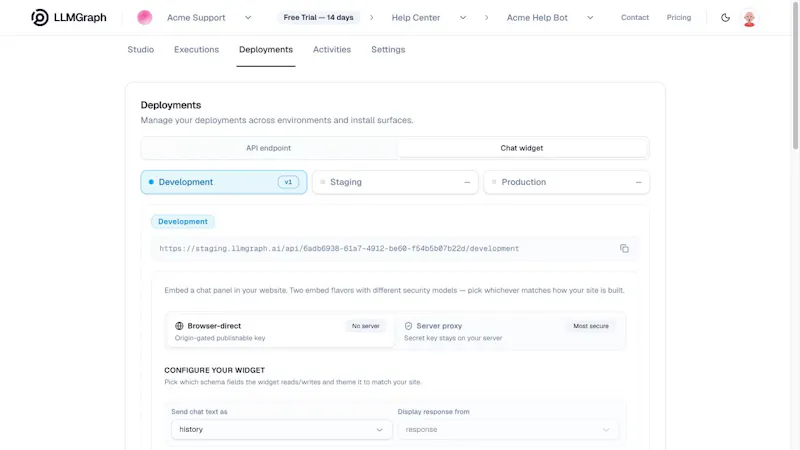
Task: Open the 'Send chat text as' history dropdown
Action: (282, 430)
